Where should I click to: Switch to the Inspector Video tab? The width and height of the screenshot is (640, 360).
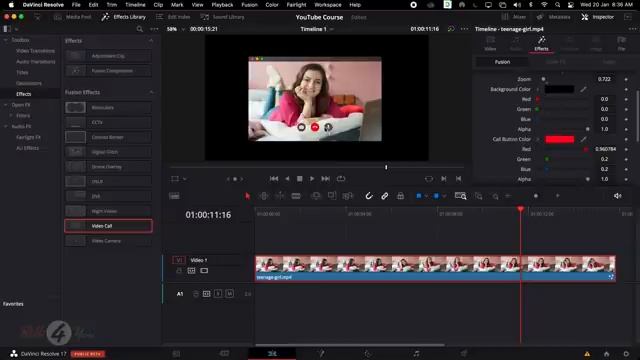point(490,43)
